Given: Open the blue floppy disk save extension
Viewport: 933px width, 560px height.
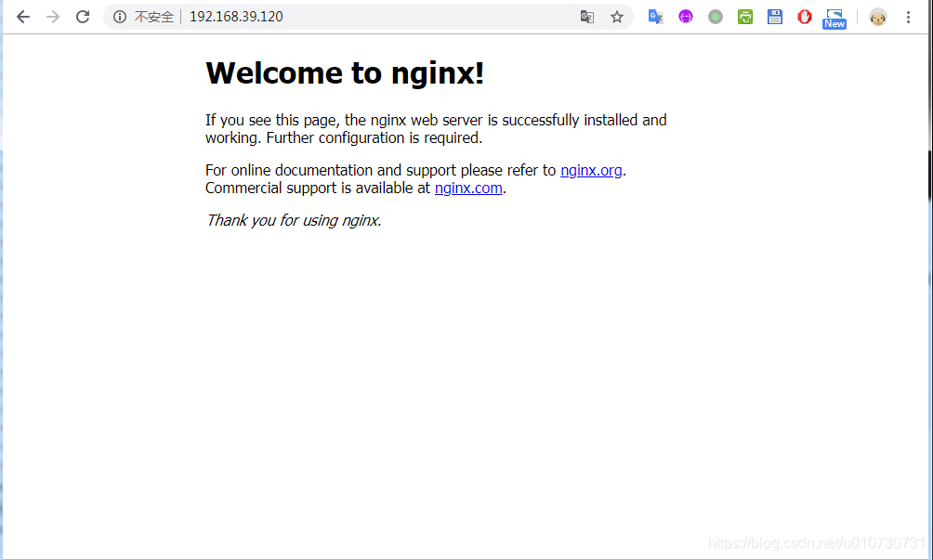Looking at the screenshot, I should (x=775, y=17).
